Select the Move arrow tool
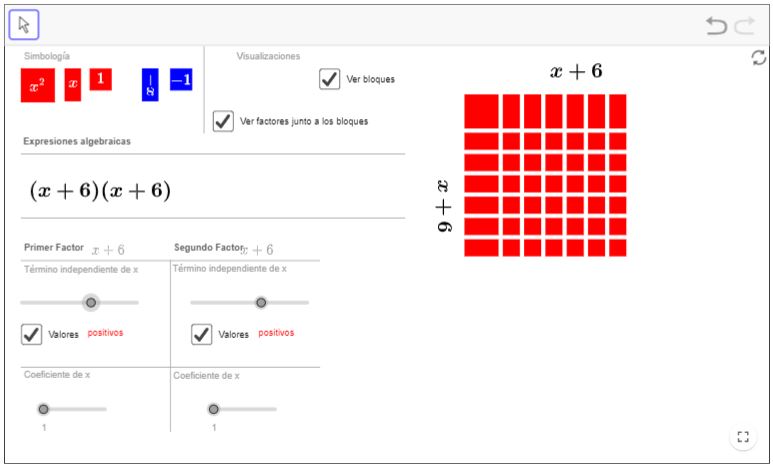This screenshot has height=469, width=773. tap(24, 24)
